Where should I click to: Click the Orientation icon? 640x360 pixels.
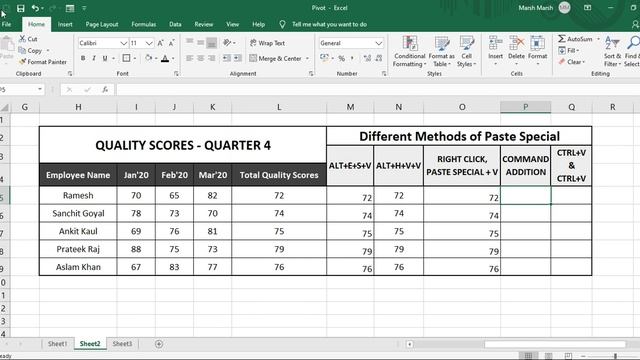click(227, 42)
